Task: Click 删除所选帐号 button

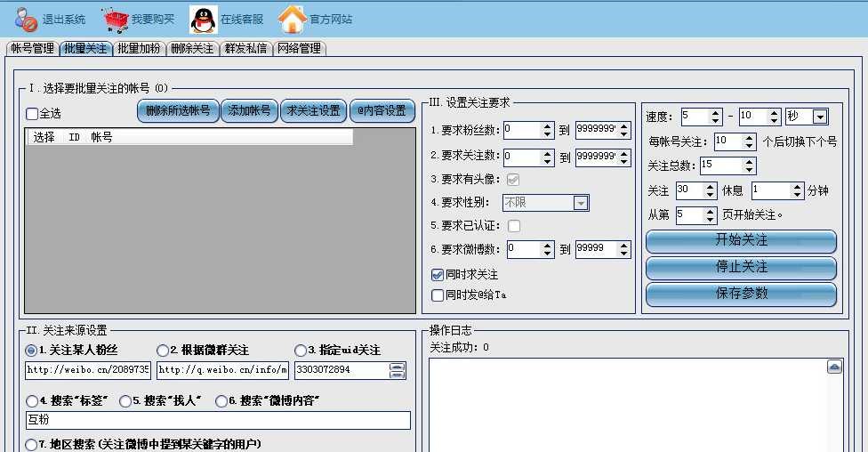Action: point(178,111)
